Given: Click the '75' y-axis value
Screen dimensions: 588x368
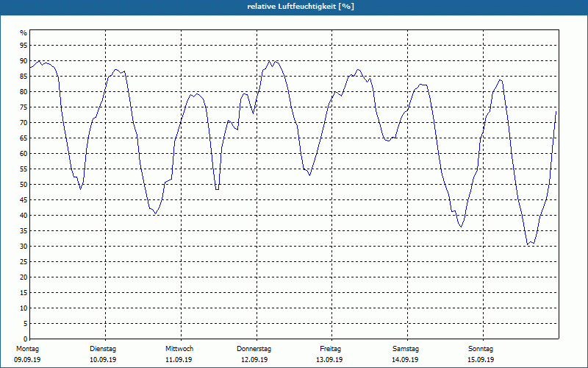Looking at the screenshot, I should tap(24, 107).
